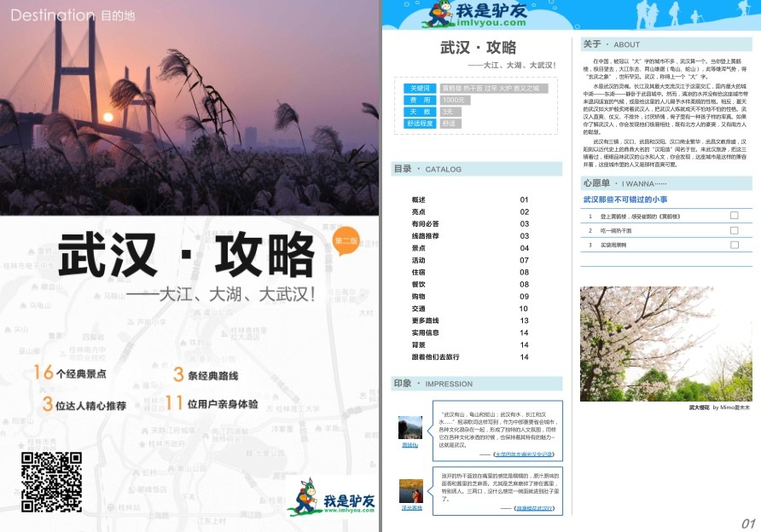Click the sunset bridge cover photo
Viewport: 761px width, 532px height.
[x=189, y=107]
